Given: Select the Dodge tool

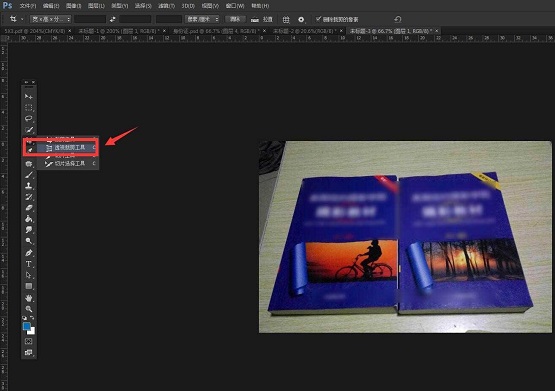Looking at the screenshot, I should [29, 241].
